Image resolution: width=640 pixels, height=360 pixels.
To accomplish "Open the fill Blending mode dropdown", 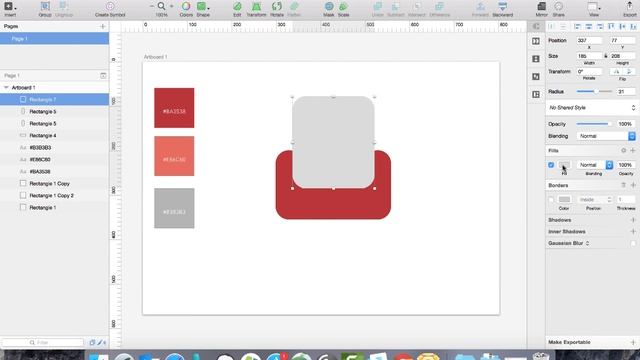I will click(595, 165).
